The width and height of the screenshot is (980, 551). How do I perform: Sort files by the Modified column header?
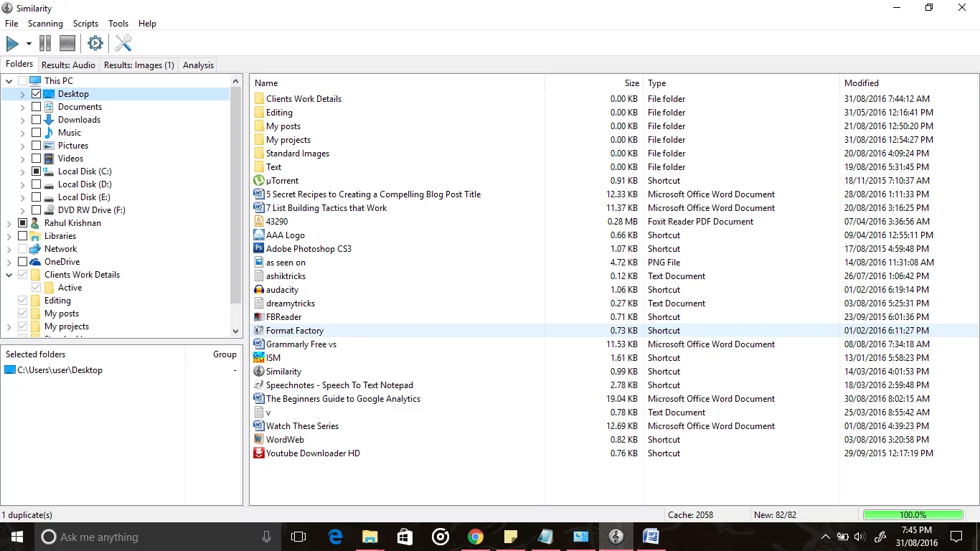point(861,83)
